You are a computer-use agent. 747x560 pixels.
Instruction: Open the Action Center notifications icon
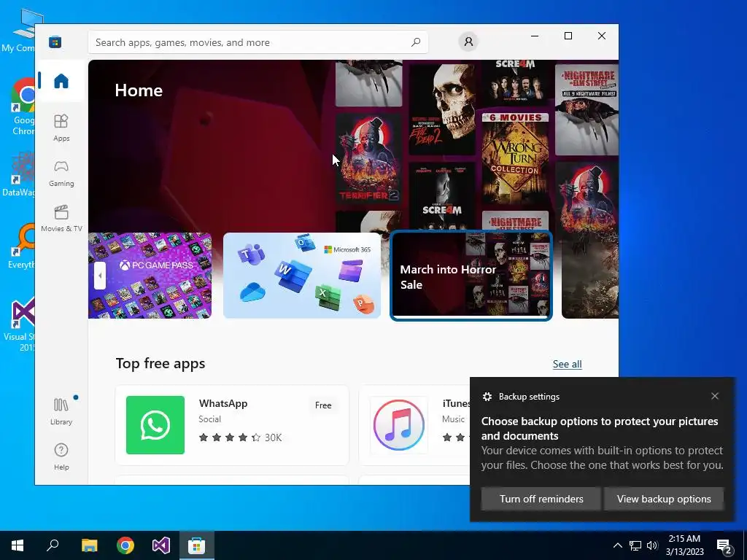724,545
